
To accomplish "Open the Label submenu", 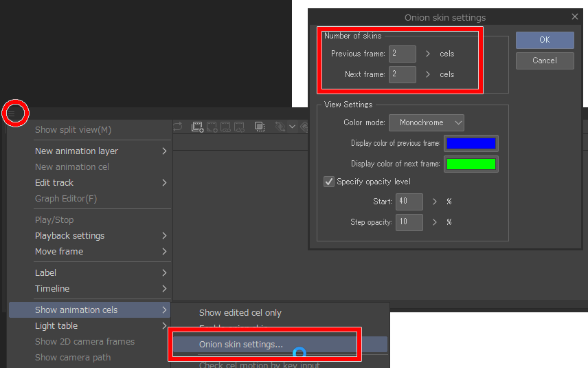I will (89, 272).
